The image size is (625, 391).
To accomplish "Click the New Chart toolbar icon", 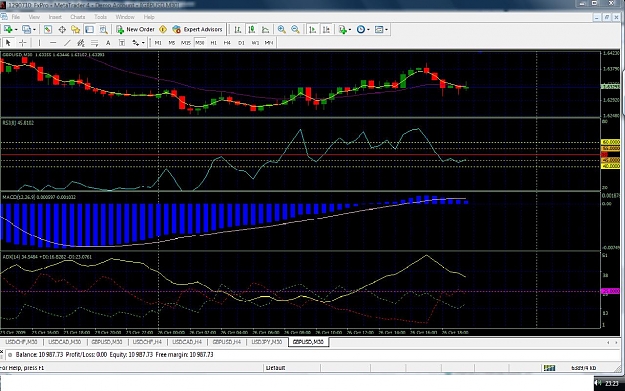I will click(x=8, y=29).
